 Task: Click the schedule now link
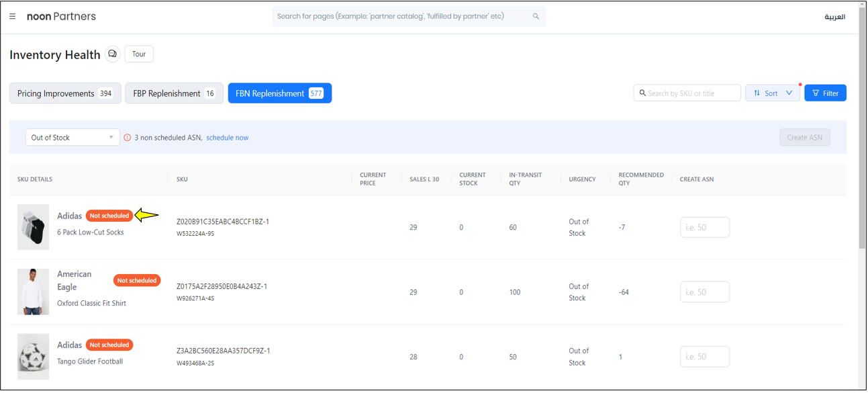click(227, 138)
